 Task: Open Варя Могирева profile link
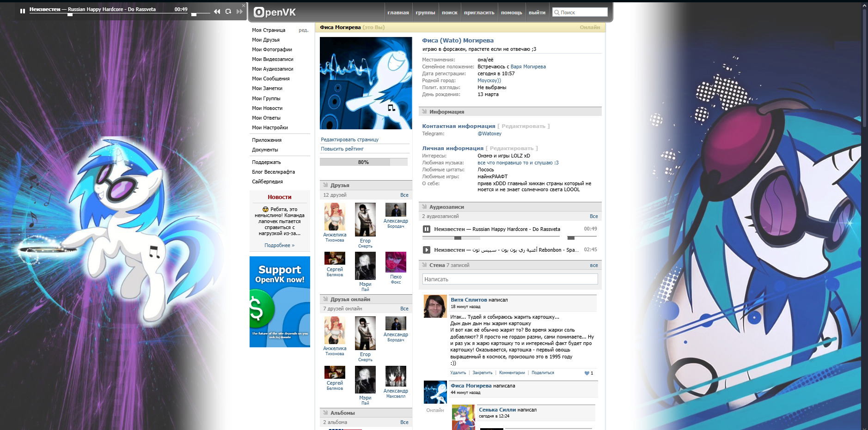528,67
